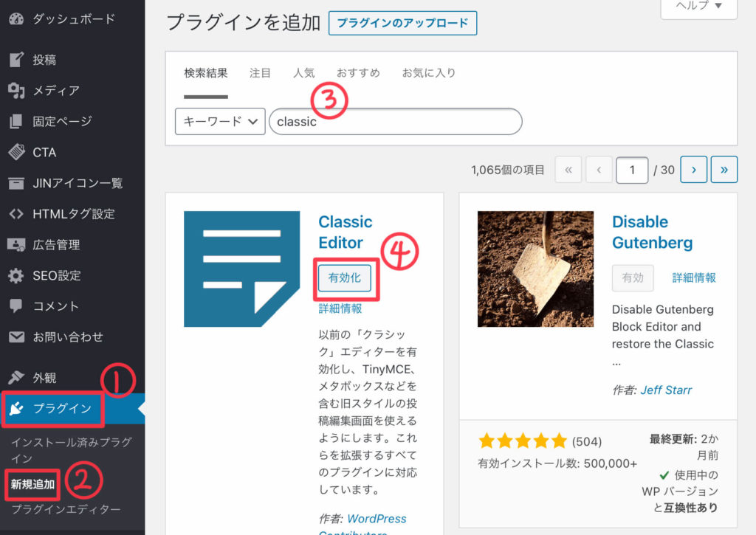The height and width of the screenshot is (535, 756).
Task: Click the 広告管理 icon
Action: click(16, 244)
